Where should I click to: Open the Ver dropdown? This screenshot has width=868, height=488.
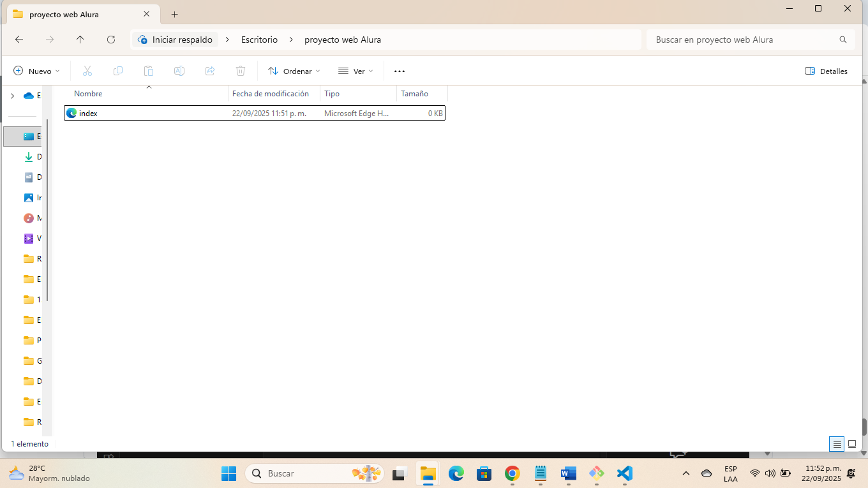pyautogui.click(x=355, y=71)
